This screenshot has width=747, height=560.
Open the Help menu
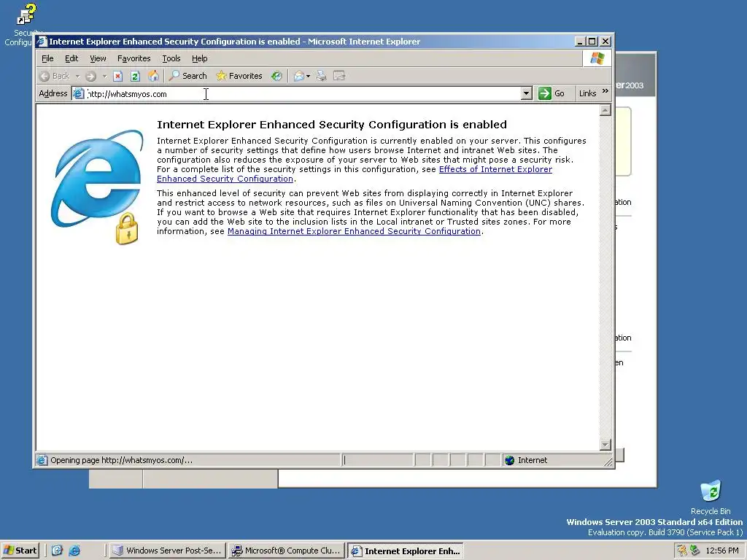point(200,58)
